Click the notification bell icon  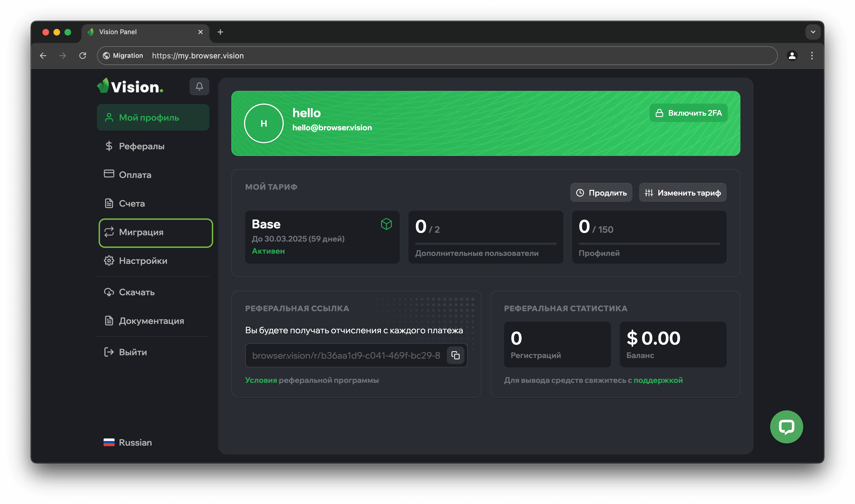click(x=199, y=86)
